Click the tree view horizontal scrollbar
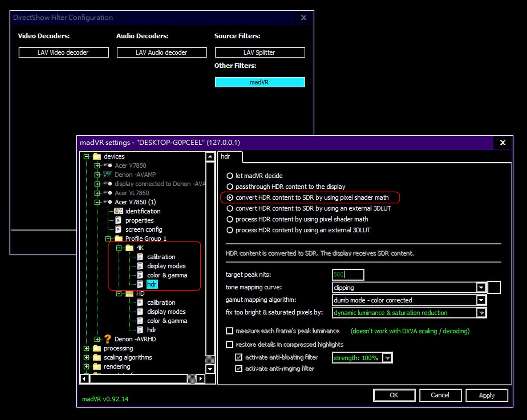This screenshot has height=420, width=527. click(138, 379)
